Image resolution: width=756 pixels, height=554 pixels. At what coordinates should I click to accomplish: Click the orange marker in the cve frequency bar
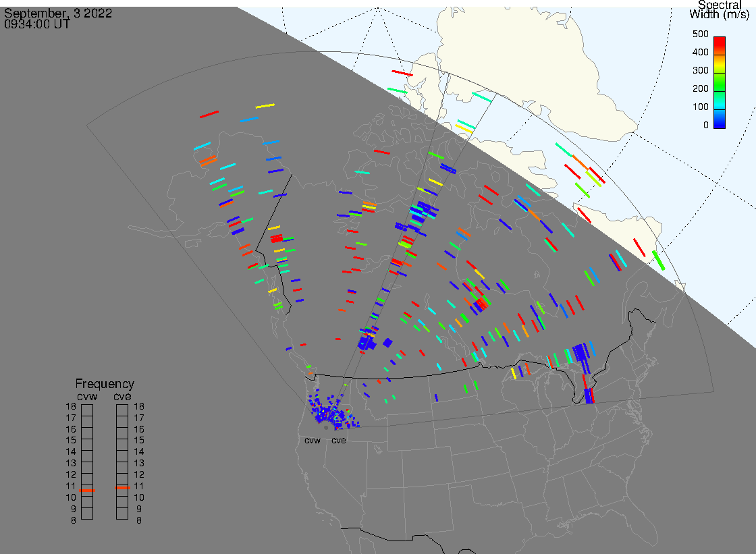pos(122,488)
